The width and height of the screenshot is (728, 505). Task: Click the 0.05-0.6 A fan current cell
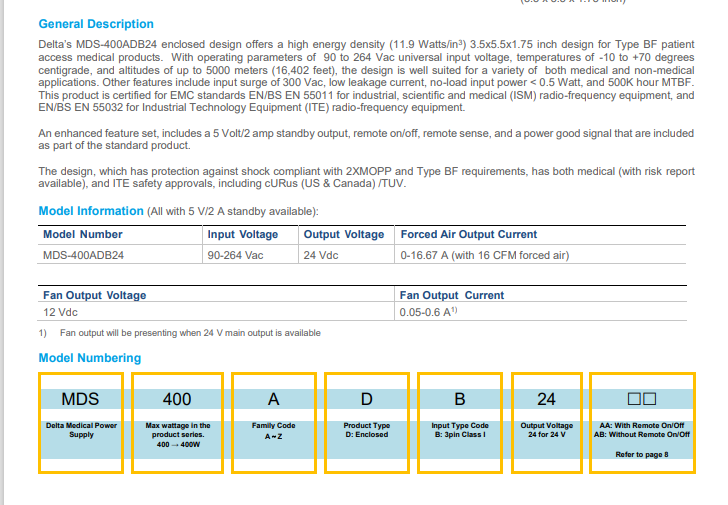[428, 313]
